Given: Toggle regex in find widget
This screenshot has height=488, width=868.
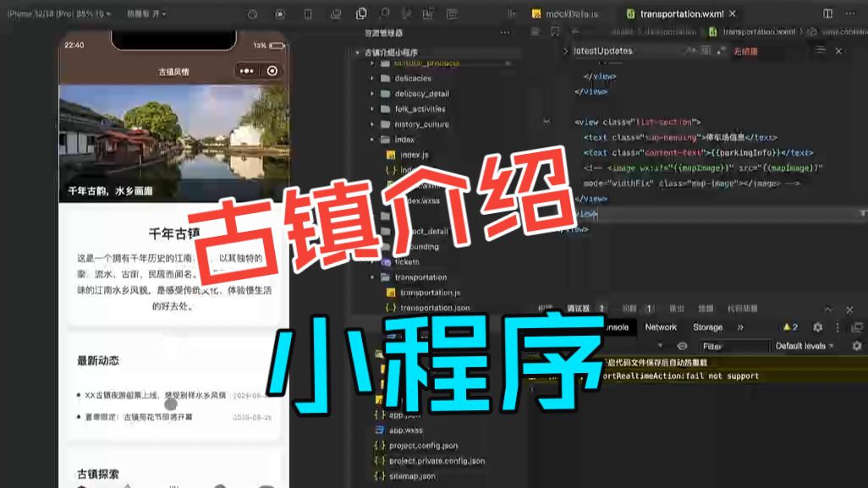Looking at the screenshot, I should 722,51.
